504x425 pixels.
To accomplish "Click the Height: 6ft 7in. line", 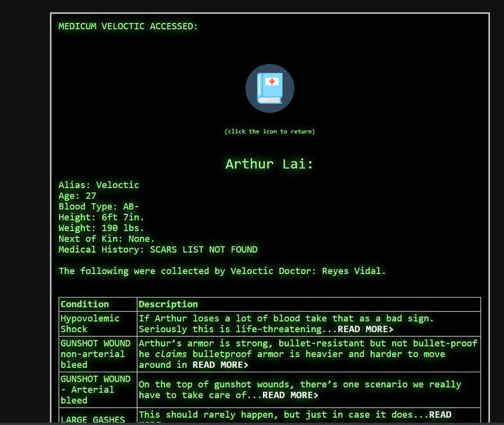I will pos(101,217).
